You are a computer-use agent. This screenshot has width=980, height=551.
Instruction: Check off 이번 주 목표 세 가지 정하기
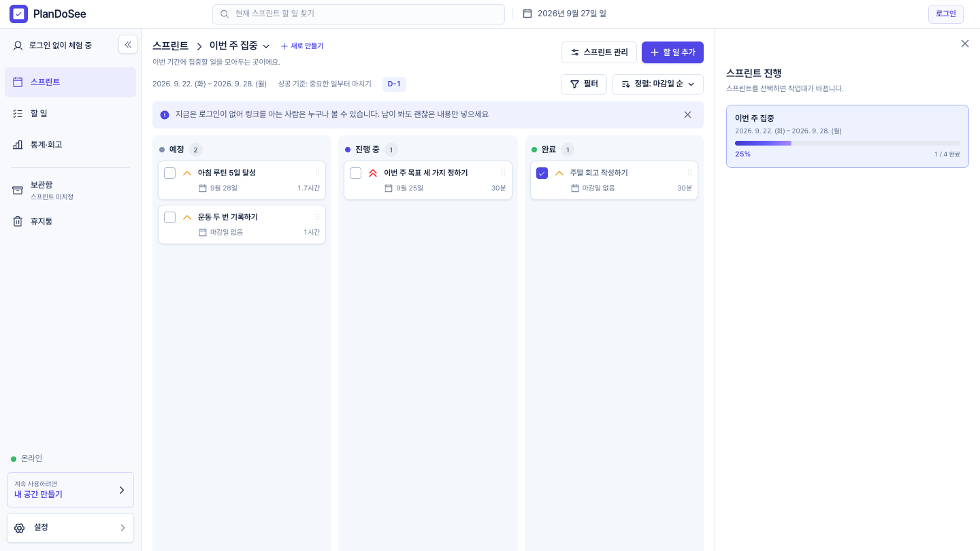(x=356, y=173)
